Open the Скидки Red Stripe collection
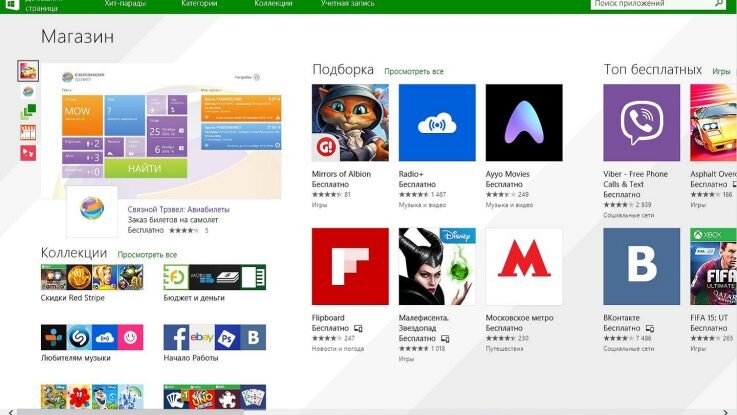This screenshot has width=737, height=415. click(92, 283)
